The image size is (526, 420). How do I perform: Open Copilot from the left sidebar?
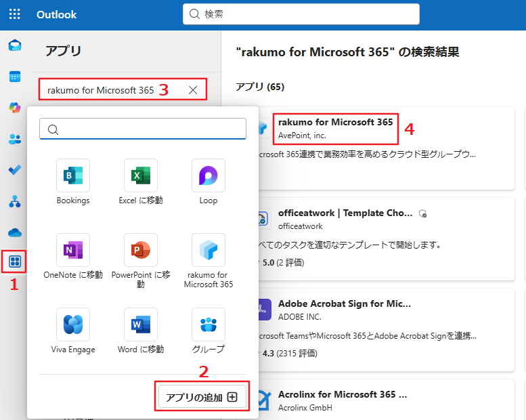pyautogui.click(x=15, y=108)
